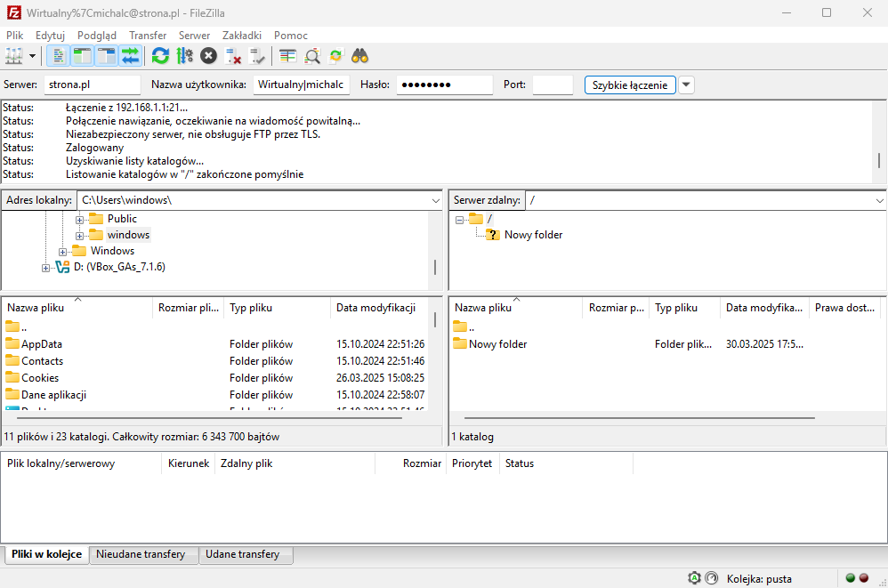Click the parent folder icon in local file list
Image resolution: width=888 pixels, height=588 pixels.
(x=12, y=326)
